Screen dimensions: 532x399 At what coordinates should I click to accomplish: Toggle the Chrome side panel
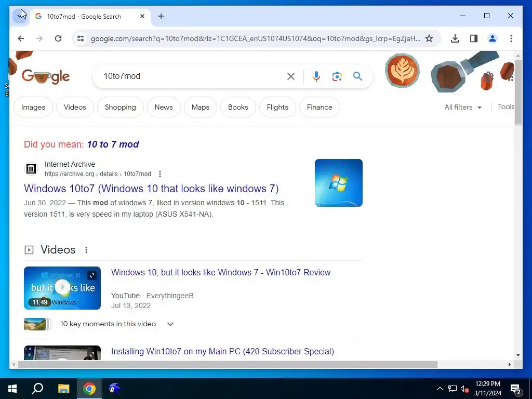coord(474,38)
